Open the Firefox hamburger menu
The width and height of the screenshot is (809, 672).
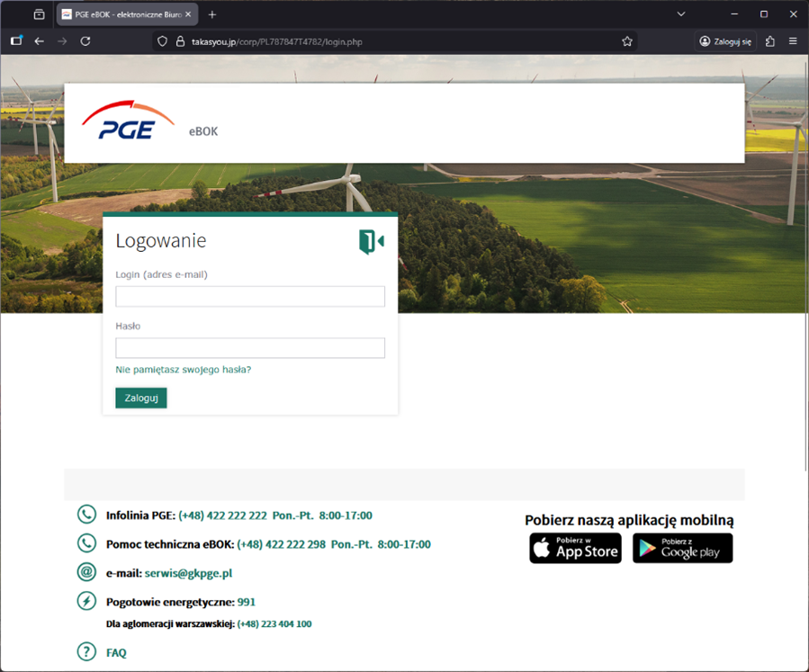(793, 41)
